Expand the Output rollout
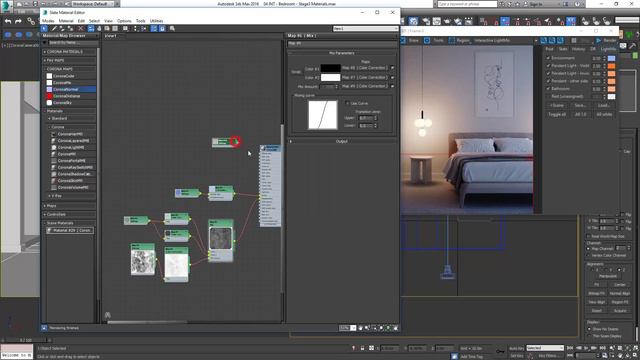640x360 pixels. (x=342, y=141)
